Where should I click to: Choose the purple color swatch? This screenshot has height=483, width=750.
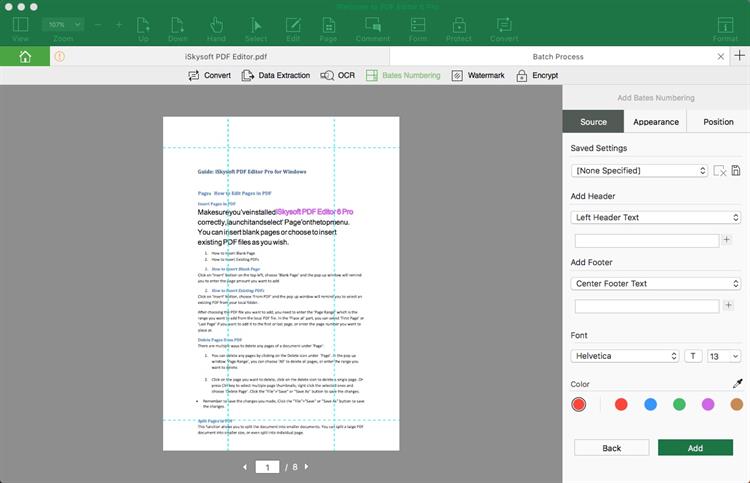708,405
